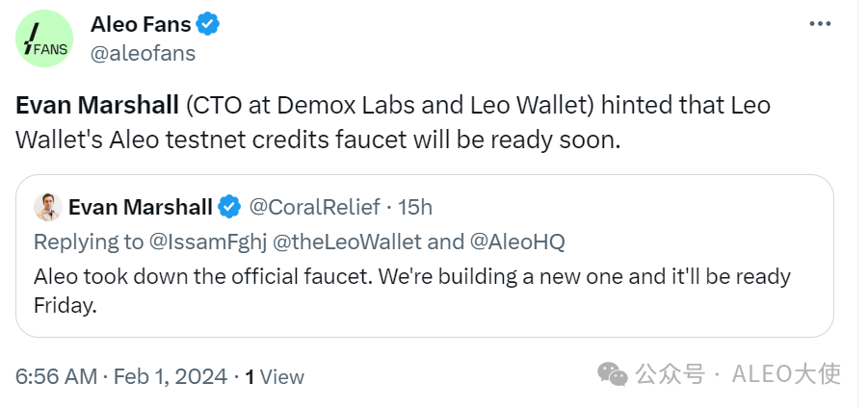868x408 pixels.
Task: Click Evan Marshall's small avatar in quote
Action: [48, 206]
